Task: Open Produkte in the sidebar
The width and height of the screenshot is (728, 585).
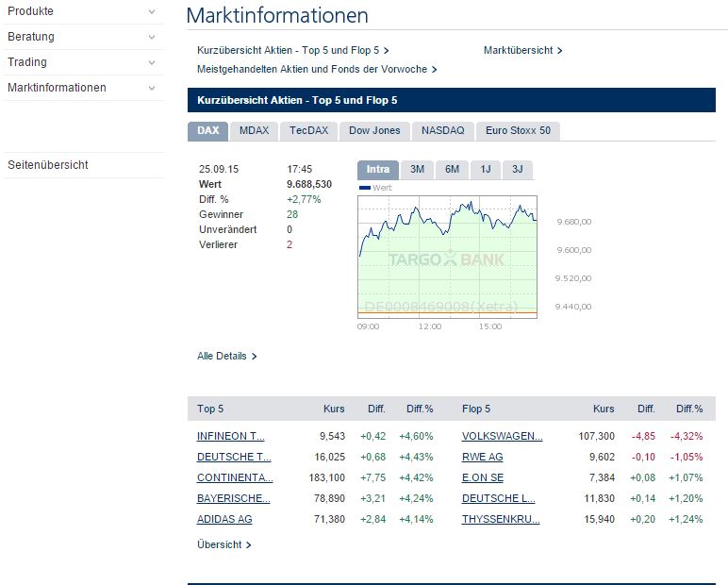Action: [30, 11]
